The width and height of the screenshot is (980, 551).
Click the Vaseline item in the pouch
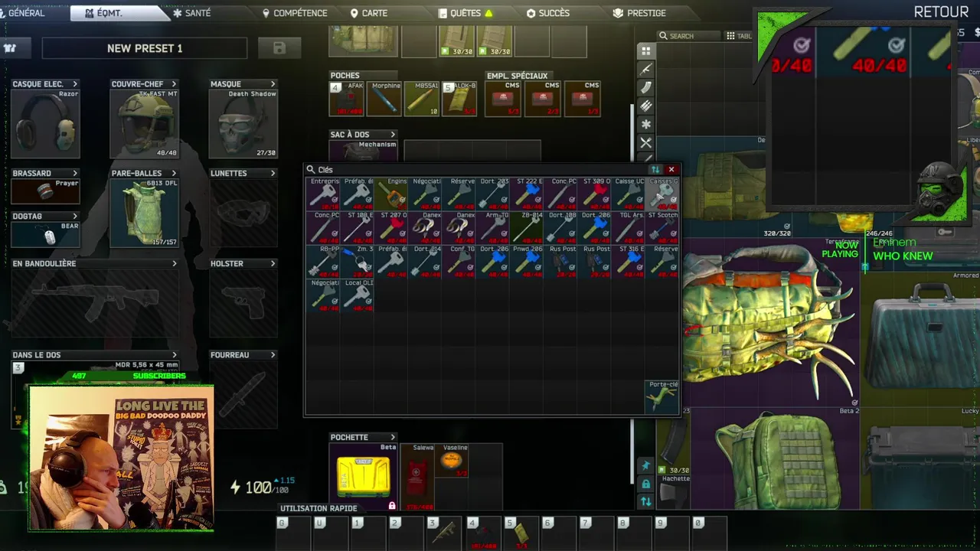click(x=452, y=460)
